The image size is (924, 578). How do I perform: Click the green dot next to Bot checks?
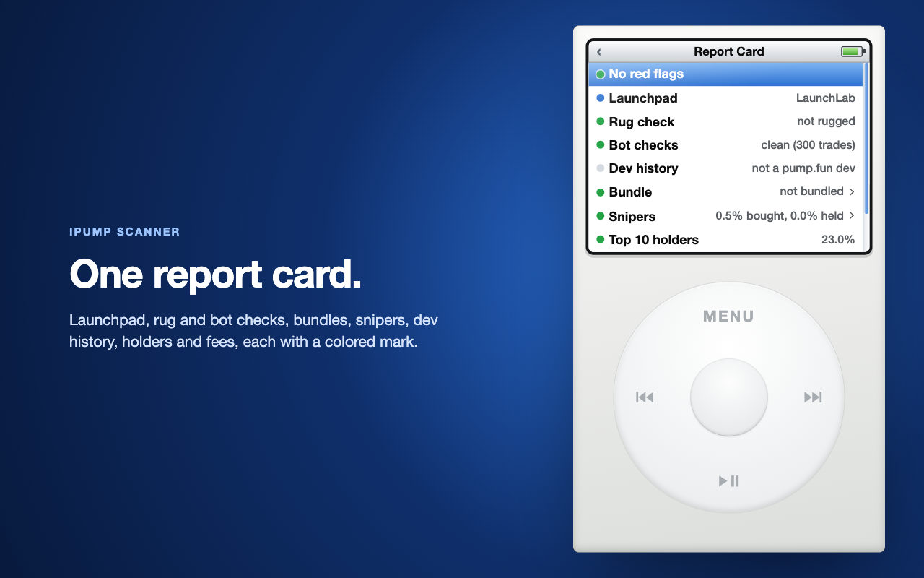(x=601, y=145)
